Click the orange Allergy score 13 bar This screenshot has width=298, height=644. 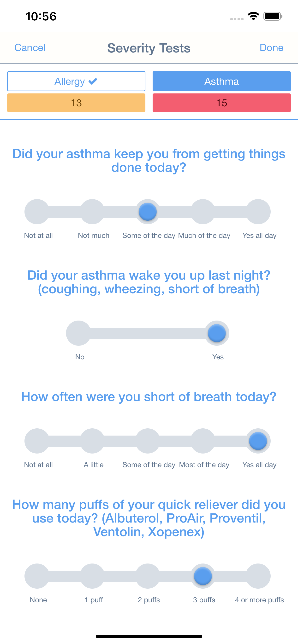click(76, 103)
